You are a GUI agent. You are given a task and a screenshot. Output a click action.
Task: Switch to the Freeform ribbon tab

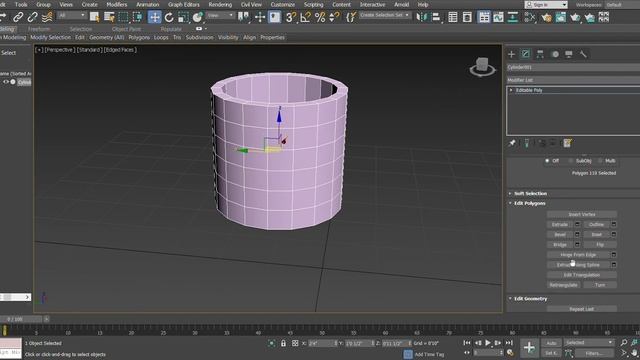tap(39, 29)
